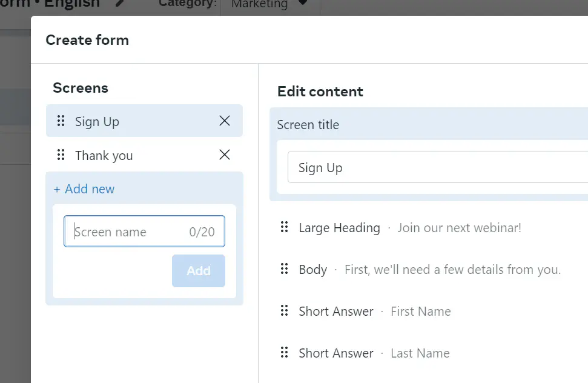588x383 pixels.
Task: Click the drag handle for Body item
Action: pos(284,270)
